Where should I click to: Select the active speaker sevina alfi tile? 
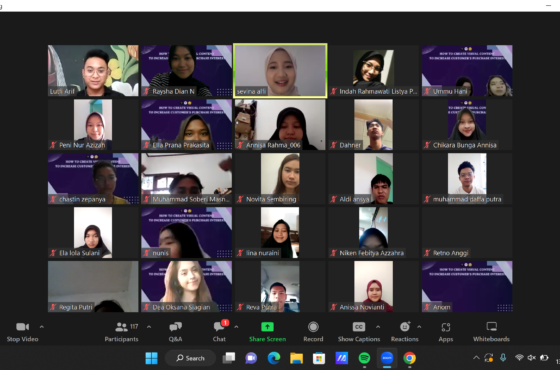coord(280,70)
